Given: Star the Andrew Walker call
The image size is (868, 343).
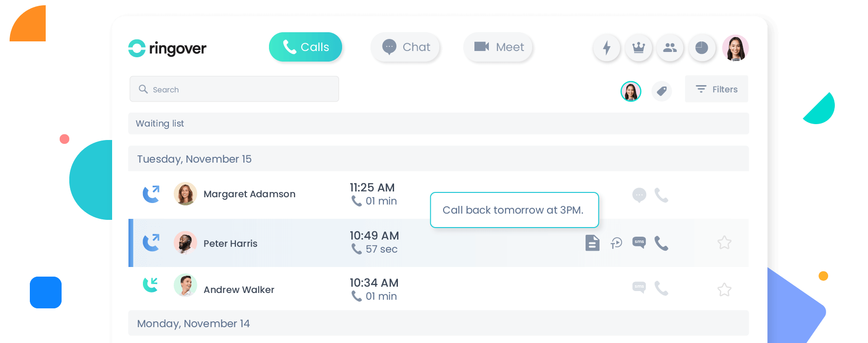Looking at the screenshot, I should [x=724, y=290].
